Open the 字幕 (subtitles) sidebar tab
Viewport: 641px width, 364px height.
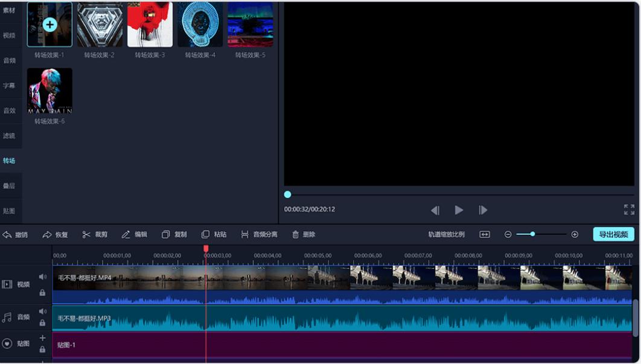9,86
